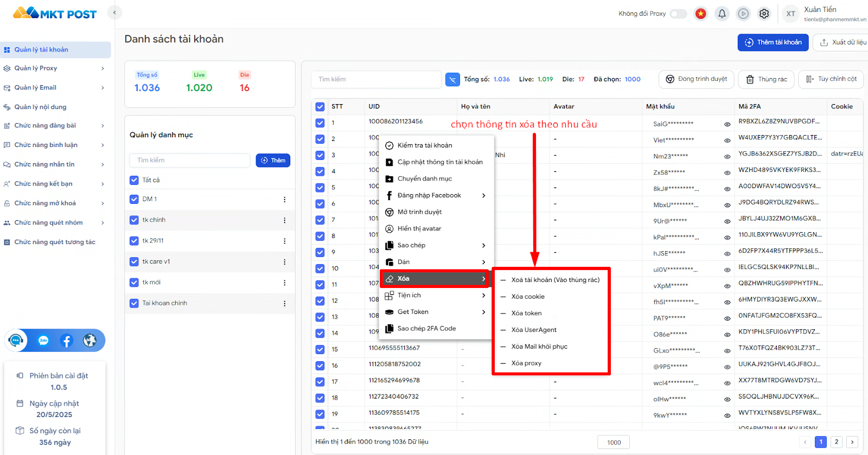Select Xóa cookie from submenu
The width and height of the screenshot is (868, 455).
[551, 297]
